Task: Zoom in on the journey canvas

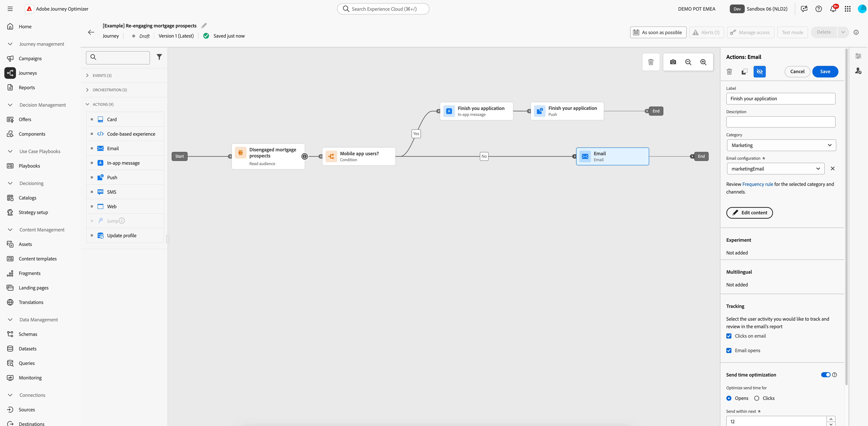Action: [703, 62]
